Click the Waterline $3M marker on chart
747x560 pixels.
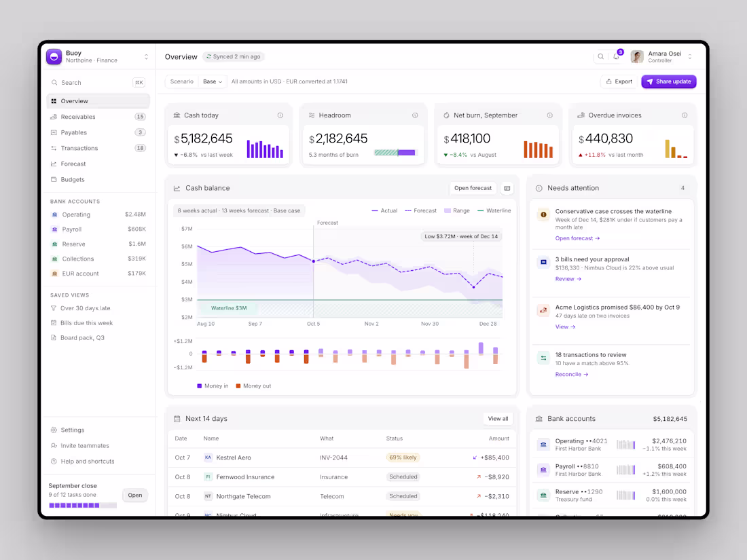click(x=229, y=308)
